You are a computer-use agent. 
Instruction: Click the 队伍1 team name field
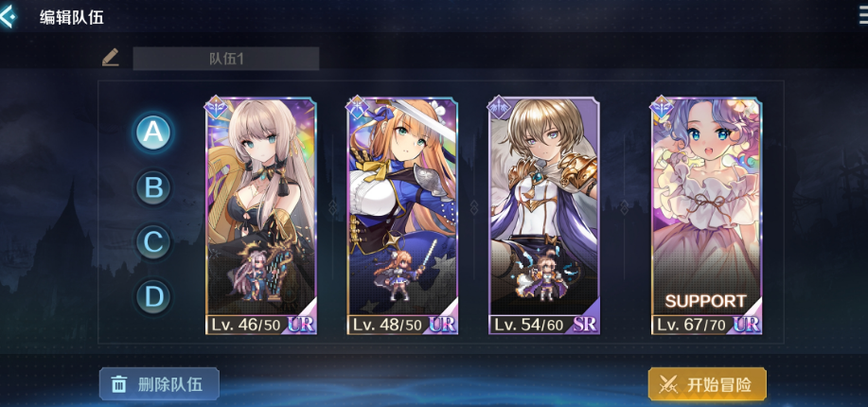226,59
